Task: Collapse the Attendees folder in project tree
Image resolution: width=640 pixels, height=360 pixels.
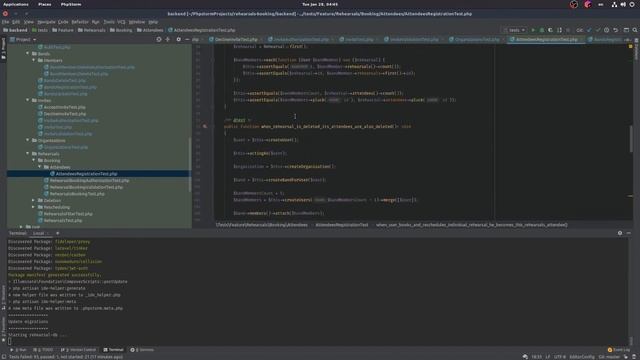Action: pyautogui.click(x=40, y=167)
